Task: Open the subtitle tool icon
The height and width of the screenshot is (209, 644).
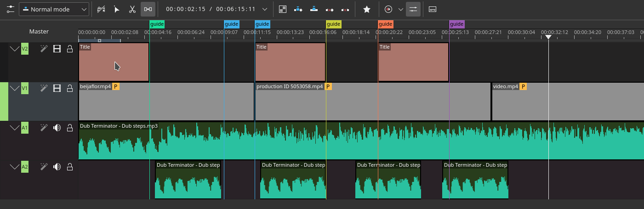Action: pos(432,9)
